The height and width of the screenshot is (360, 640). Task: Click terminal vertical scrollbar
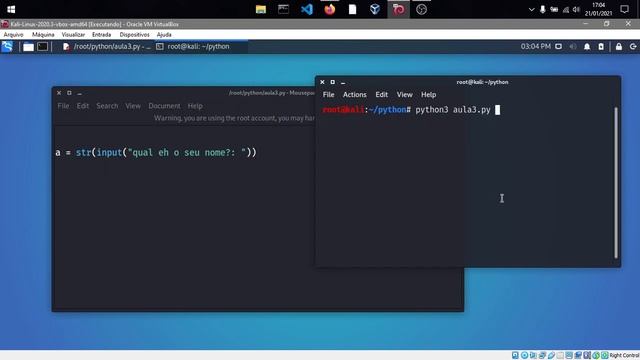616,182
